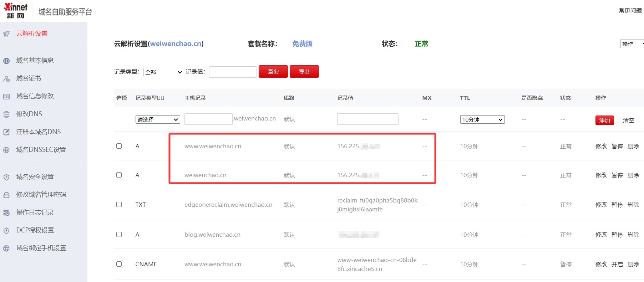Click 删除 for the TXT edgeonereclaim record
Image resolution: width=644 pixels, height=282 pixels.
coord(633,205)
